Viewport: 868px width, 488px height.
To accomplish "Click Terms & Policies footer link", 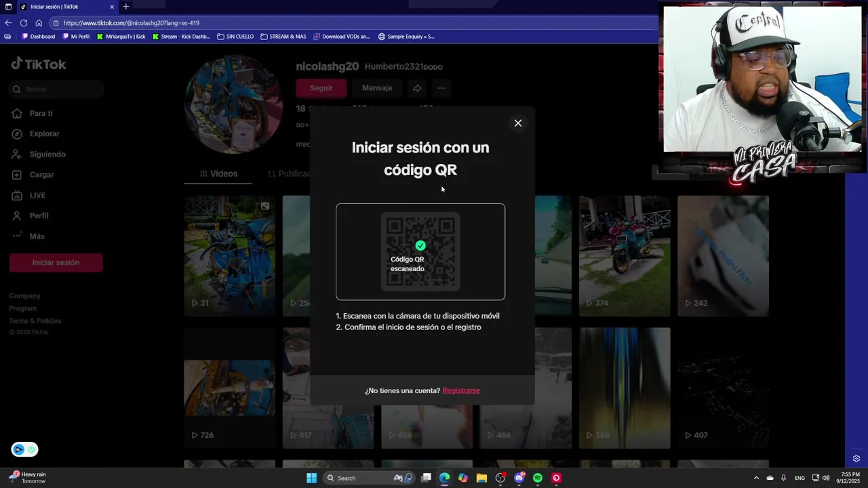I will [35, 321].
